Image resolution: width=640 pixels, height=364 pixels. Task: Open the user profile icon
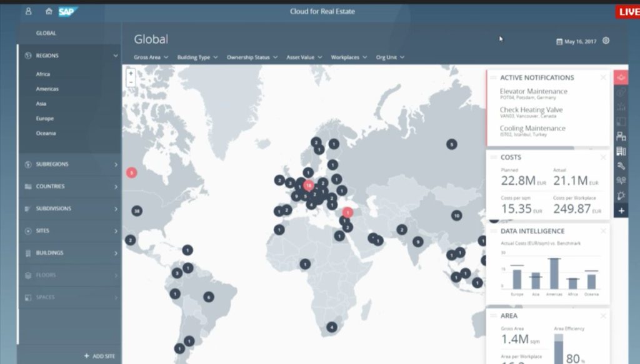point(28,11)
